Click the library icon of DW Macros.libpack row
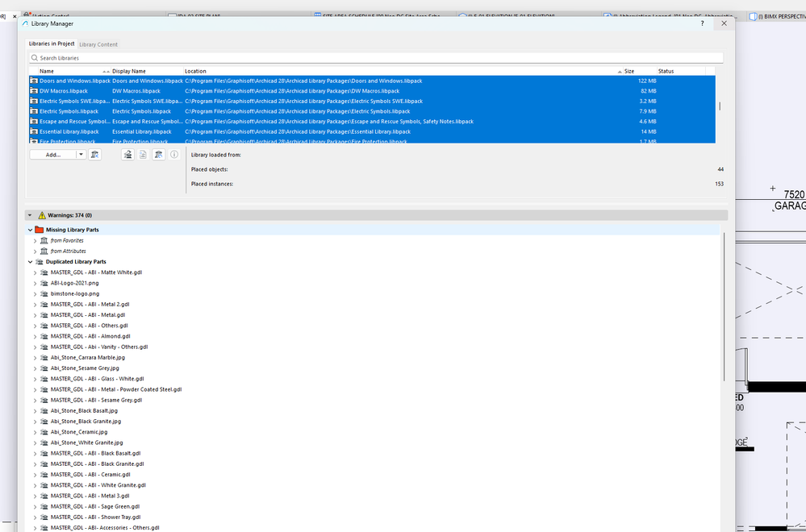The height and width of the screenshot is (532, 806). tap(34, 91)
